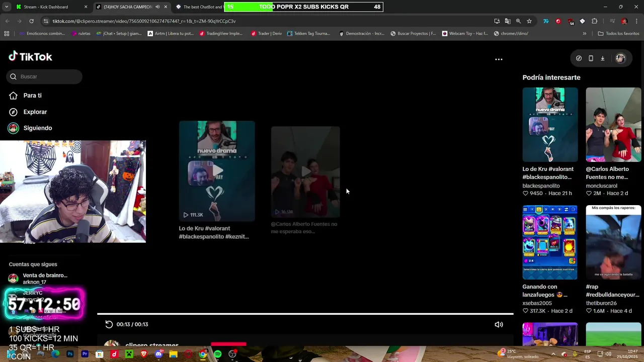The width and height of the screenshot is (644, 362).
Task: Open the profile avatar in TikTok header
Action: 620,58
